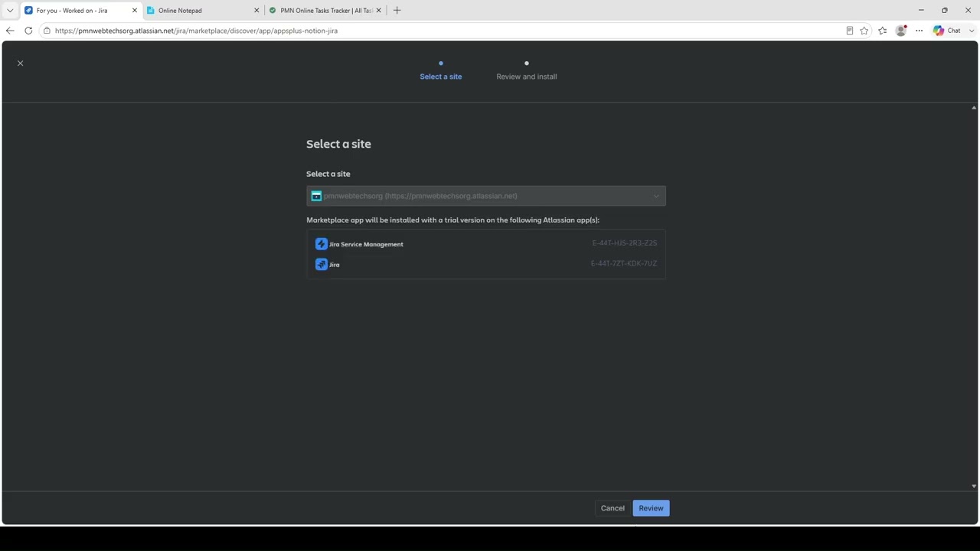Switch to the Online Notepad tab
The height and width of the screenshot is (551, 980).
[203, 11]
